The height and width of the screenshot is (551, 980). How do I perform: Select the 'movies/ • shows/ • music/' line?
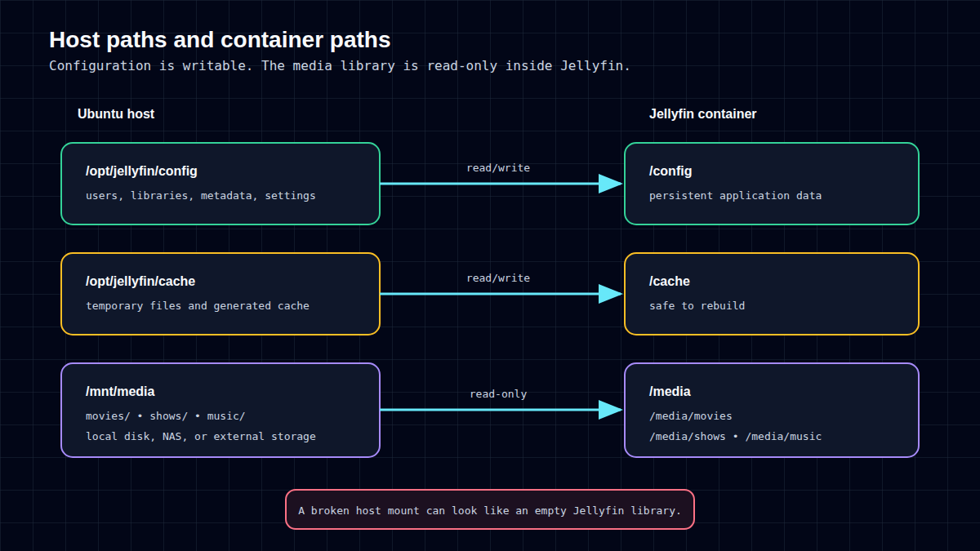pyautogui.click(x=165, y=416)
